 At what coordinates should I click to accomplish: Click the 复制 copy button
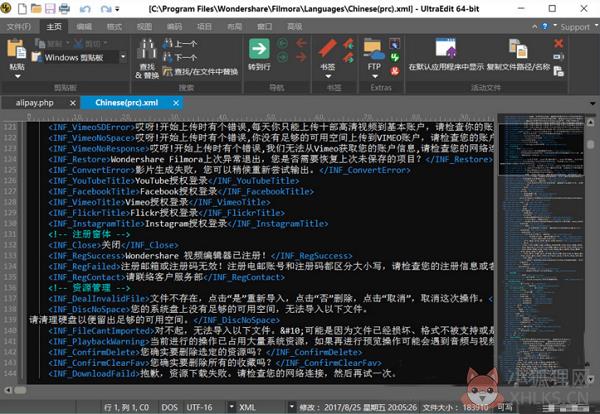point(50,43)
